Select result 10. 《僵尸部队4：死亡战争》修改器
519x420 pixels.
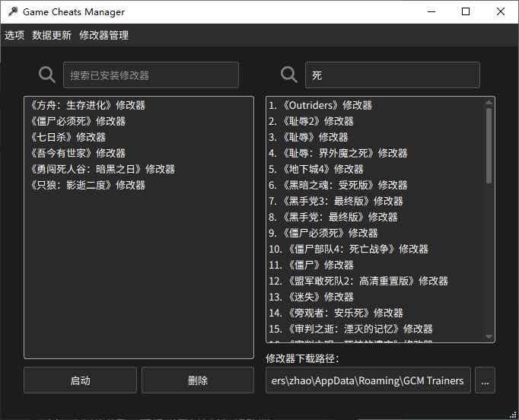pos(376,249)
